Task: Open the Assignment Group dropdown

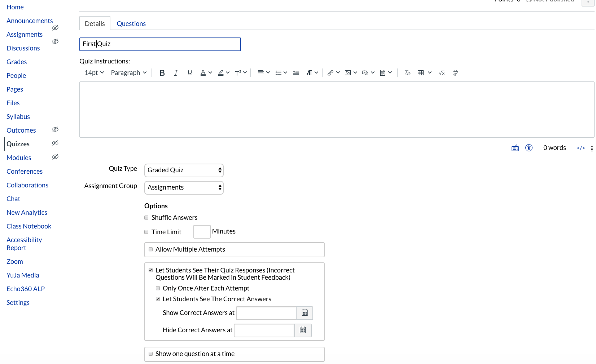Action: pos(184,187)
